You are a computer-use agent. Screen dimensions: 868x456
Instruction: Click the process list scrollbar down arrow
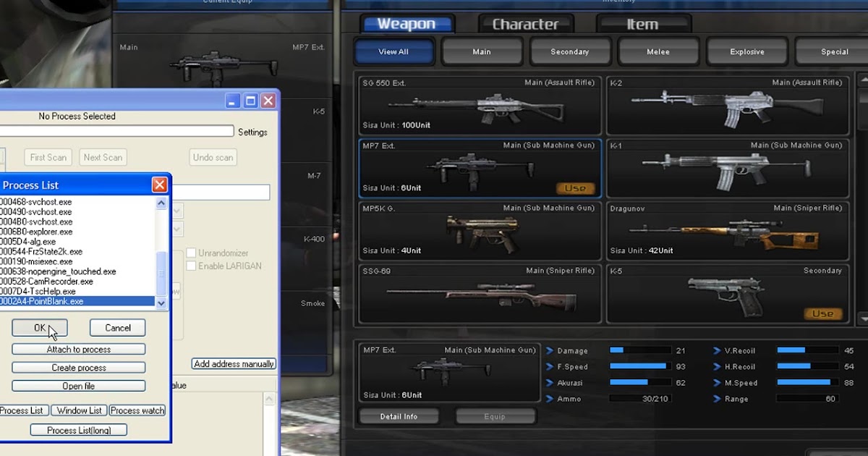click(161, 303)
